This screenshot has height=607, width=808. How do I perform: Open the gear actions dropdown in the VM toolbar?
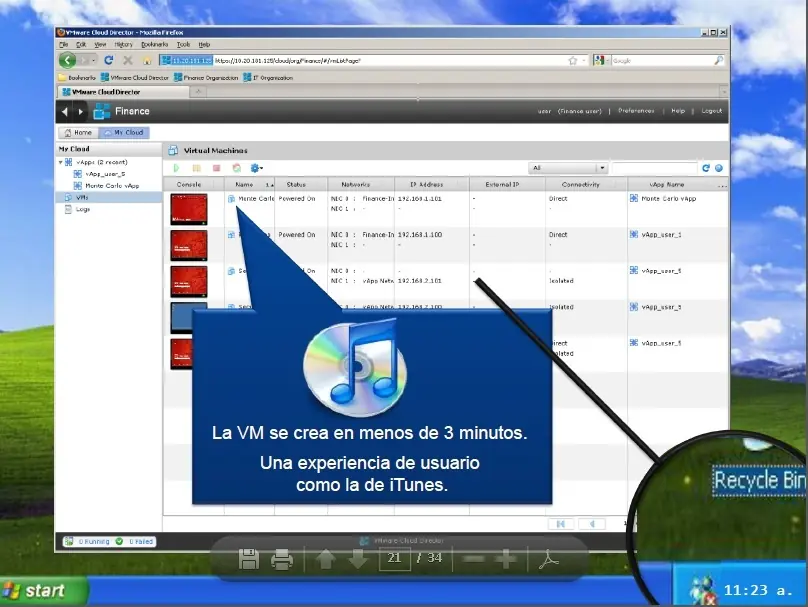coord(257,168)
